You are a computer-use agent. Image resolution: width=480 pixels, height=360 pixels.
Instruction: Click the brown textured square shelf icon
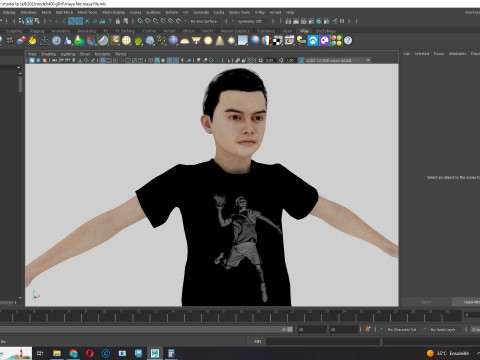[115, 41]
